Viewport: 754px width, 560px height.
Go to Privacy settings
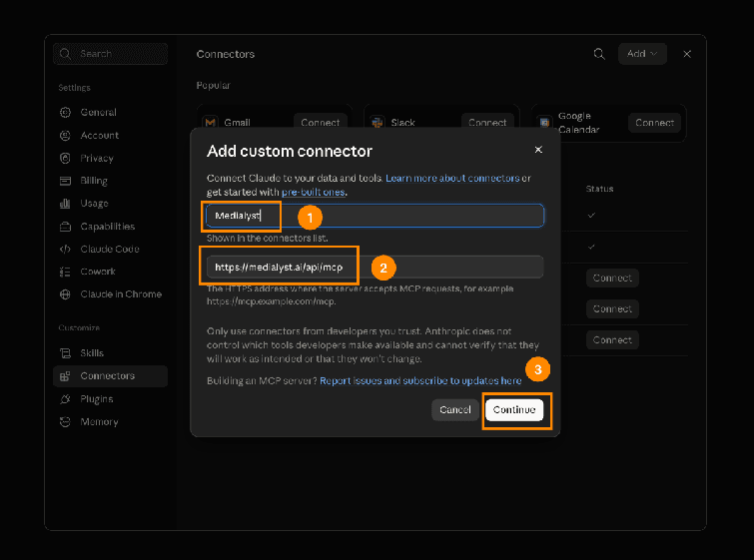tap(111, 158)
